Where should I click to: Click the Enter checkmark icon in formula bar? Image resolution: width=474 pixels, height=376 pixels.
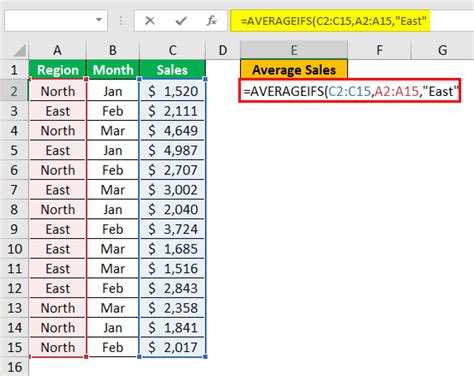point(181,21)
